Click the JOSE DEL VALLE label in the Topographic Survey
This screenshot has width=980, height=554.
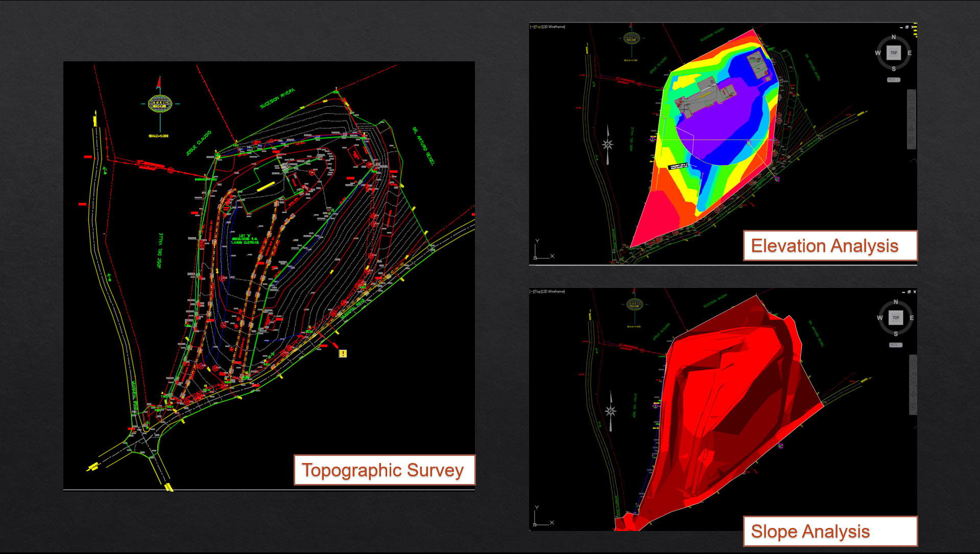click(x=160, y=250)
